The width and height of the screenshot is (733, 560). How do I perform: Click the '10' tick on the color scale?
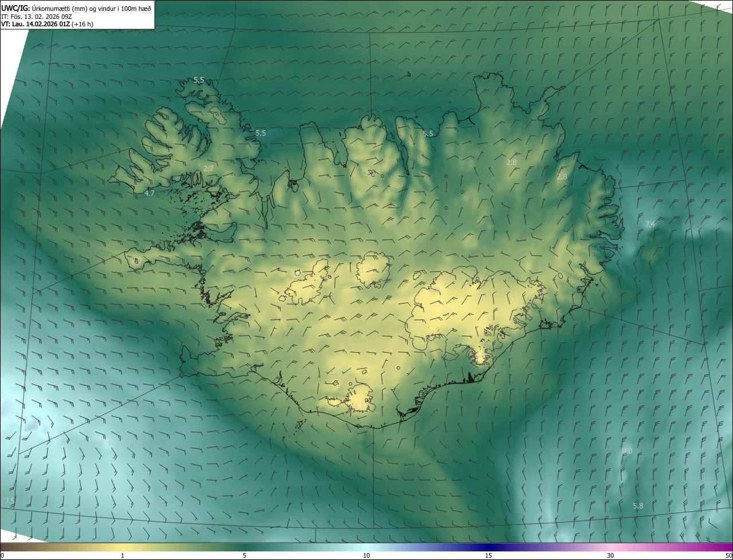366,555
